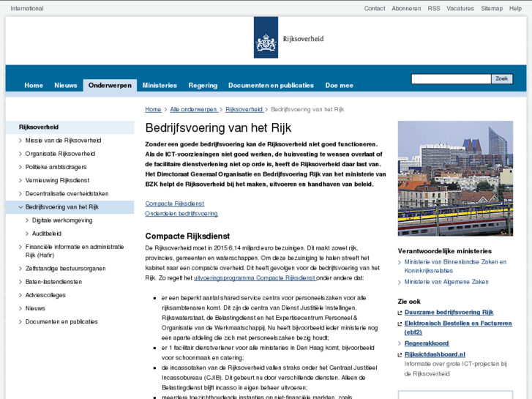Open Baten-lastendiensten sidebar item
Viewport: 532px width, 399px height.
[53, 282]
